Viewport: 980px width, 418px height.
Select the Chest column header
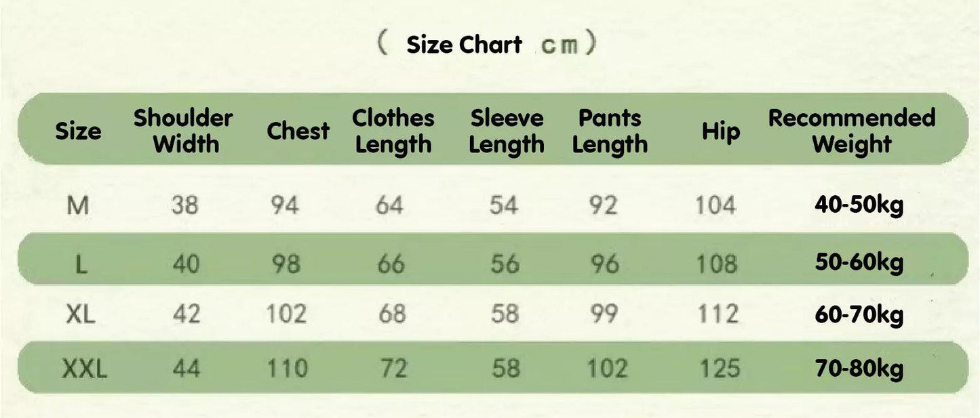[x=298, y=130]
